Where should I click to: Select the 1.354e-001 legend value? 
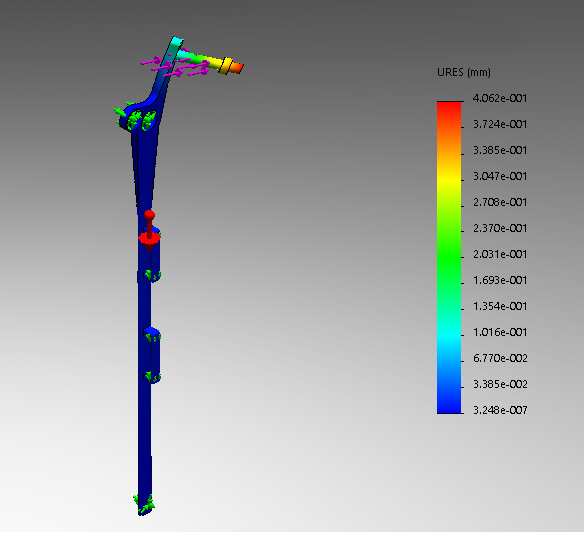(500, 306)
